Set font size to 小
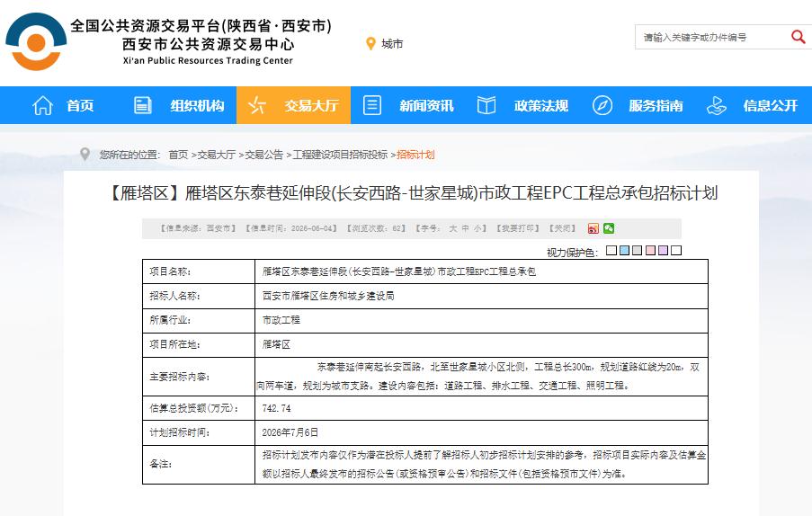This screenshot has height=516, width=812. point(477,228)
